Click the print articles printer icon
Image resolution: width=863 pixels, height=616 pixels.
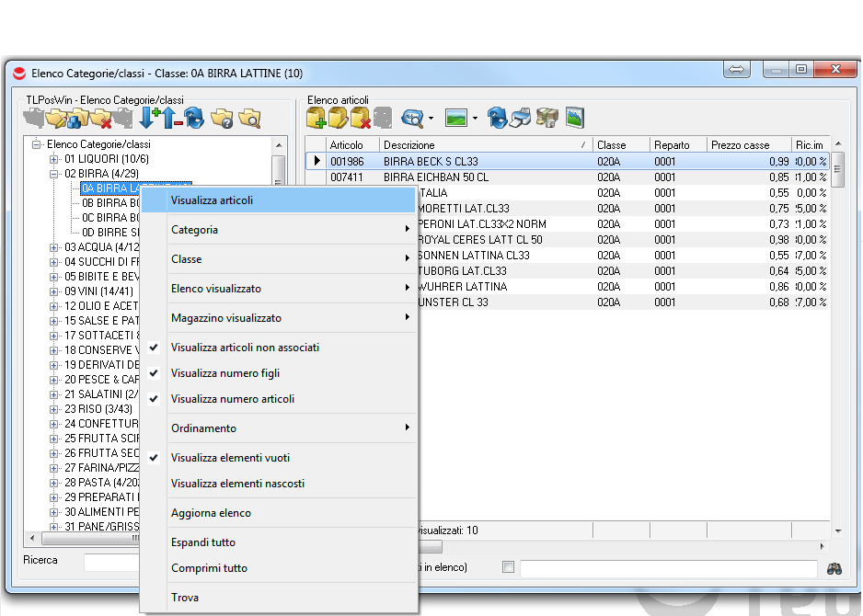tap(521, 118)
